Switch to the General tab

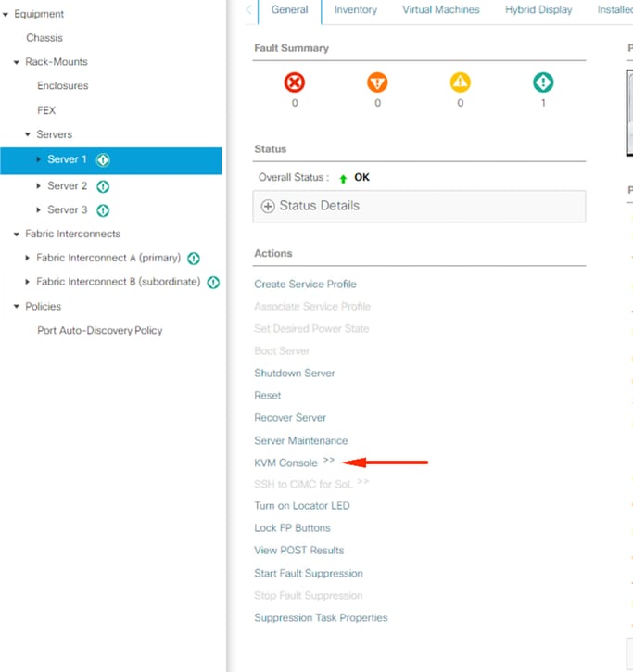tap(290, 10)
